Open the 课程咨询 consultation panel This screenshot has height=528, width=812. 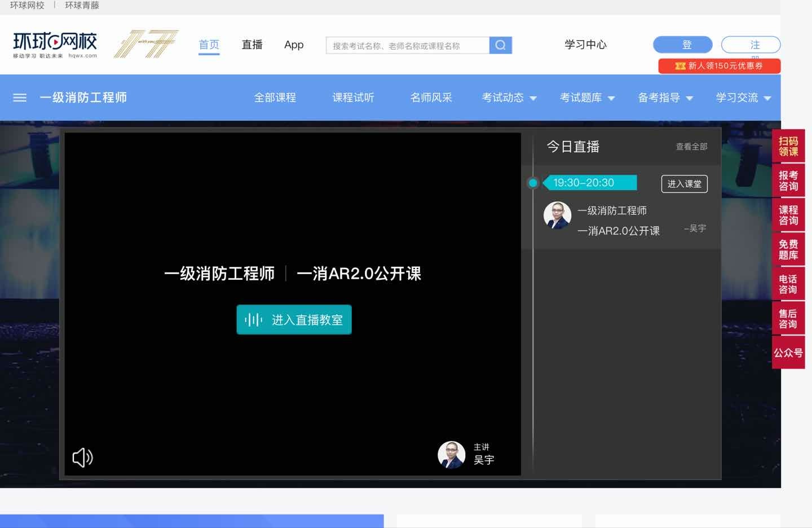[788, 215]
